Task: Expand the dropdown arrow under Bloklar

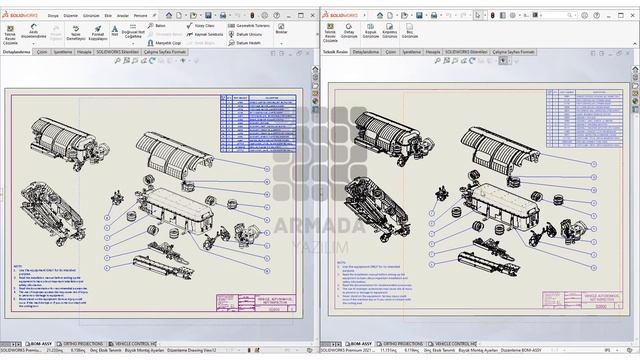Action: click(x=281, y=43)
